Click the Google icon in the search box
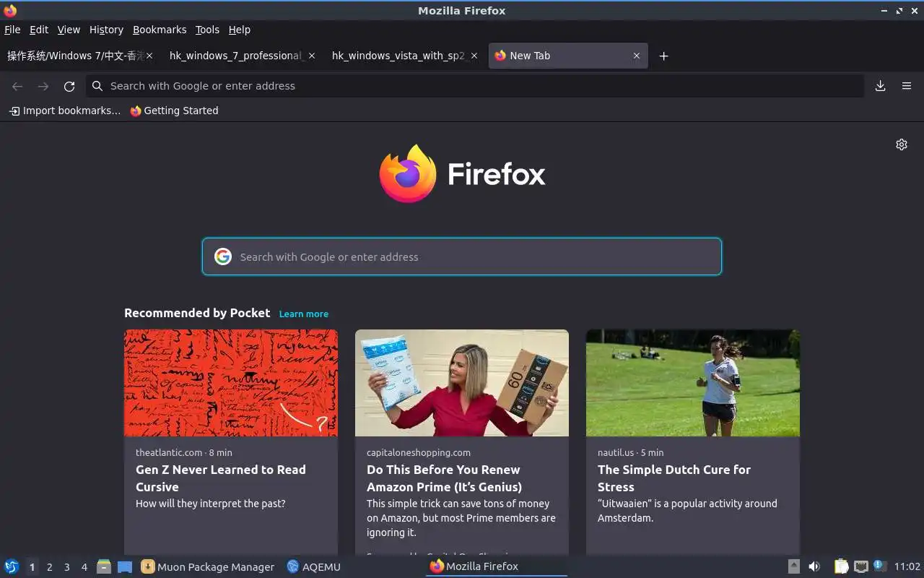924x578 pixels. pyautogui.click(x=223, y=256)
